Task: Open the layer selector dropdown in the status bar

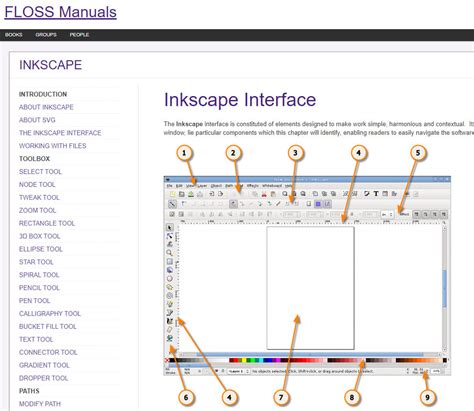Action: point(238,371)
